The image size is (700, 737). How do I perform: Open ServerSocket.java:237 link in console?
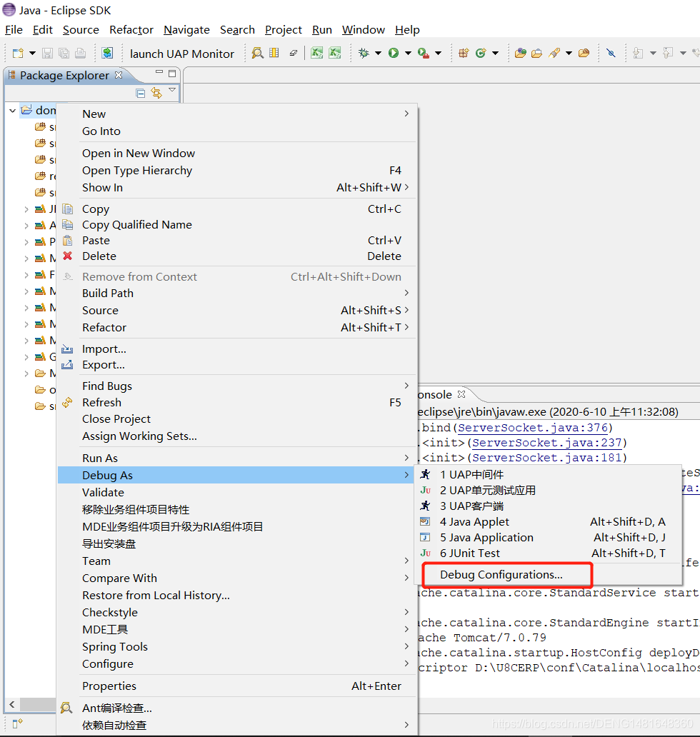click(547, 443)
